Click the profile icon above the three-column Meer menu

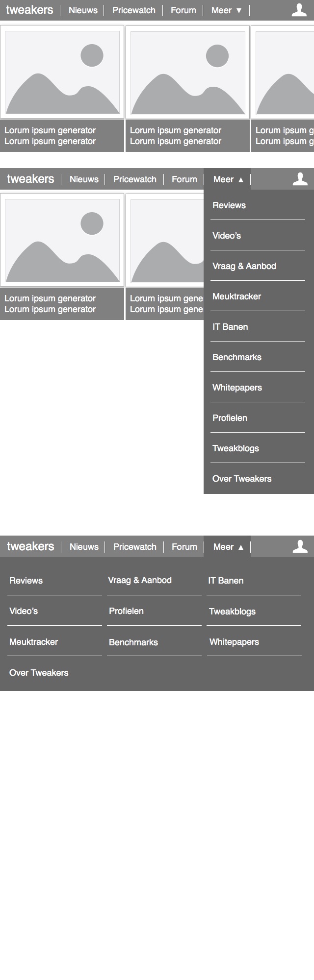tap(300, 547)
